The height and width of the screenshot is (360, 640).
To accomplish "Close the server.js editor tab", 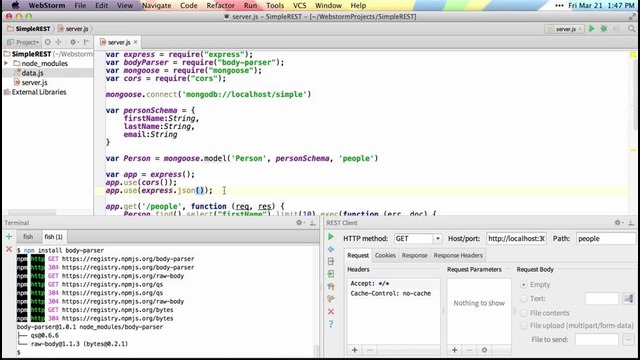I will point(136,42).
